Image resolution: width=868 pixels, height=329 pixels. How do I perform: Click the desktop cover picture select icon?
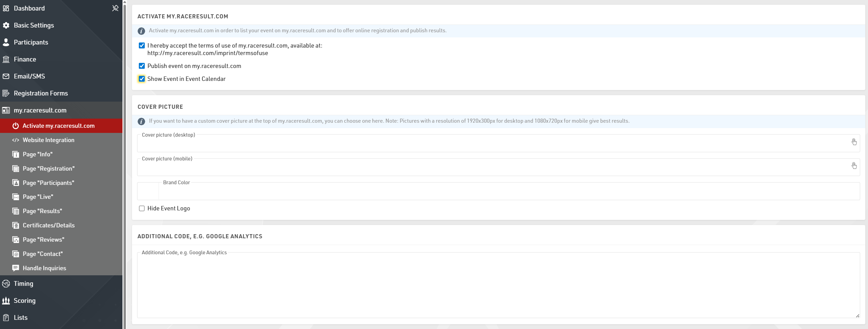(x=854, y=142)
